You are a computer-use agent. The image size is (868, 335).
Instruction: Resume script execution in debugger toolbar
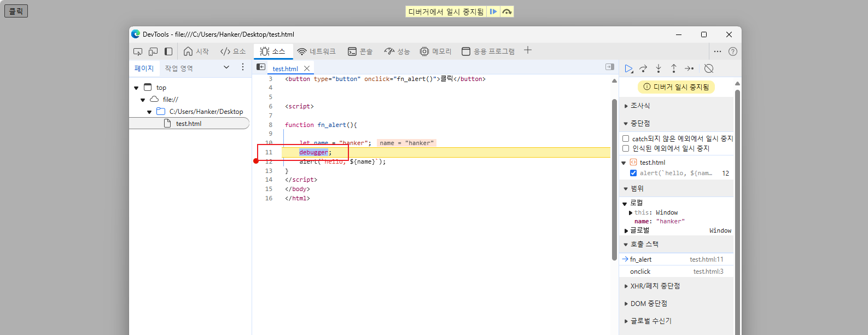[x=629, y=68]
